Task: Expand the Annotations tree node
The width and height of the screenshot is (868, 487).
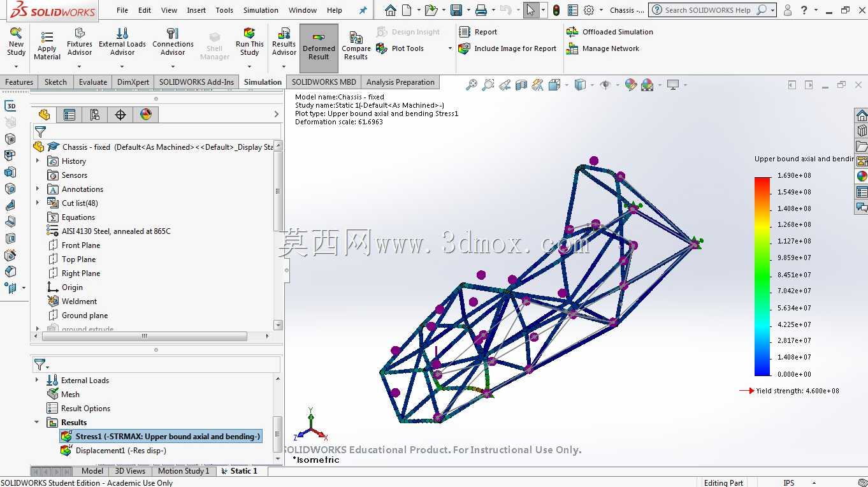Action: 38,189
